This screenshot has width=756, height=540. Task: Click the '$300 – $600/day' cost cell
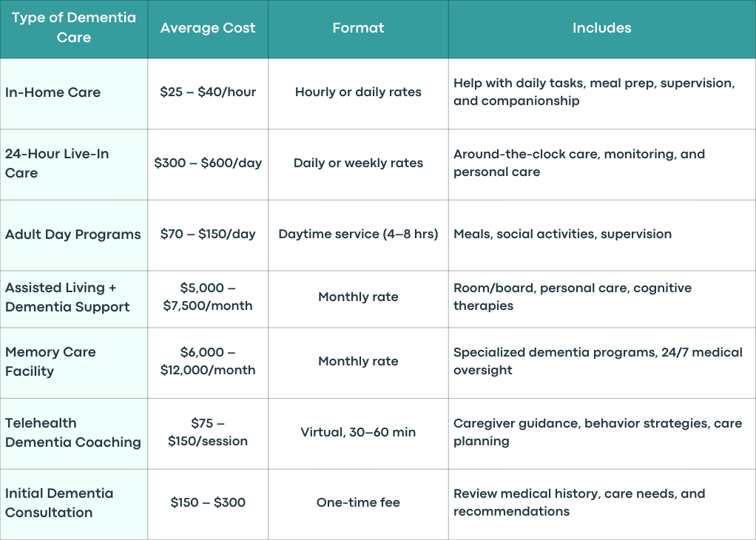(208, 164)
